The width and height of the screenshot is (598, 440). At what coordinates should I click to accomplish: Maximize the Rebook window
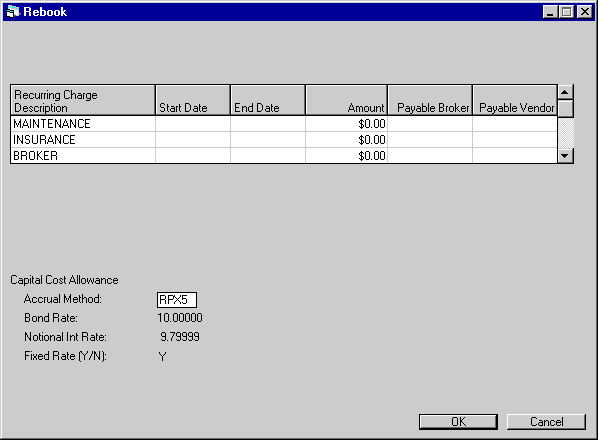(x=567, y=12)
